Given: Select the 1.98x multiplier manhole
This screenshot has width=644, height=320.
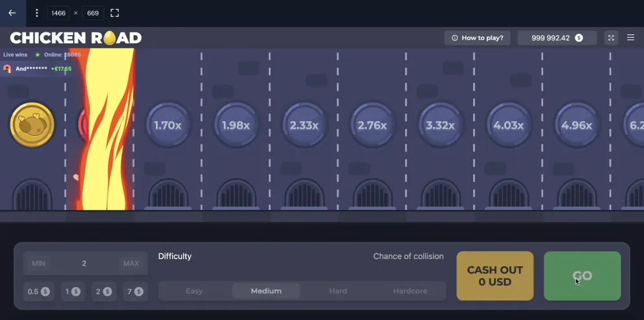Looking at the screenshot, I should pos(236,125).
